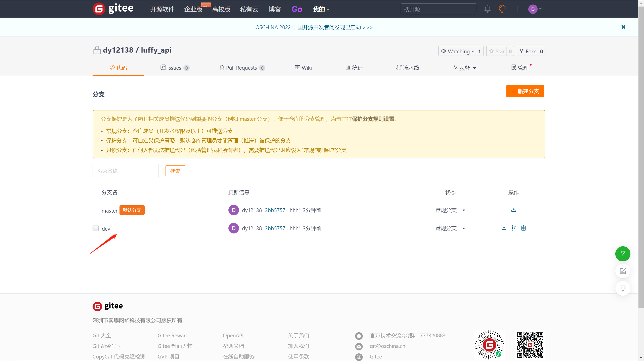Check the dev branch checkbox

pos(96,228)
